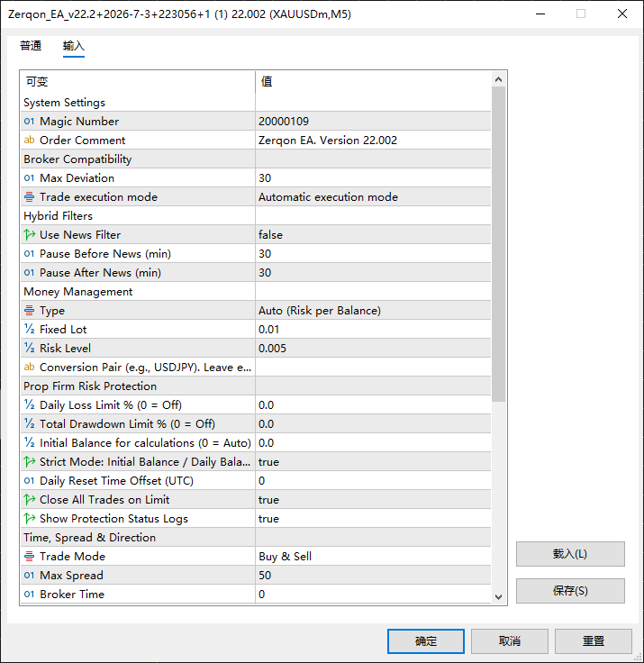Viewport: 644px width, 663px height.
Task: Reset inputs with the 重置 button
Action: pos(594,641)
